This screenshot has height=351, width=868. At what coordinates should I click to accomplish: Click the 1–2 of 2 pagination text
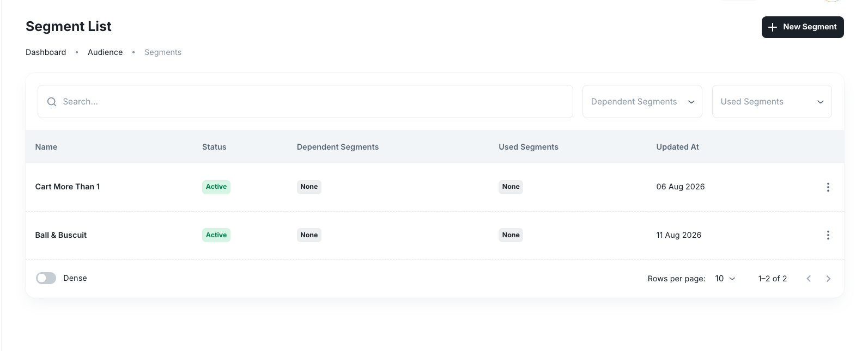773,279
